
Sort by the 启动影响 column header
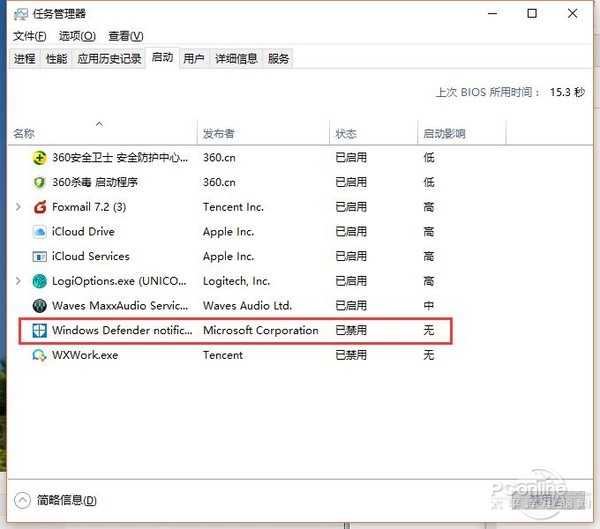[x=444, y=134]
